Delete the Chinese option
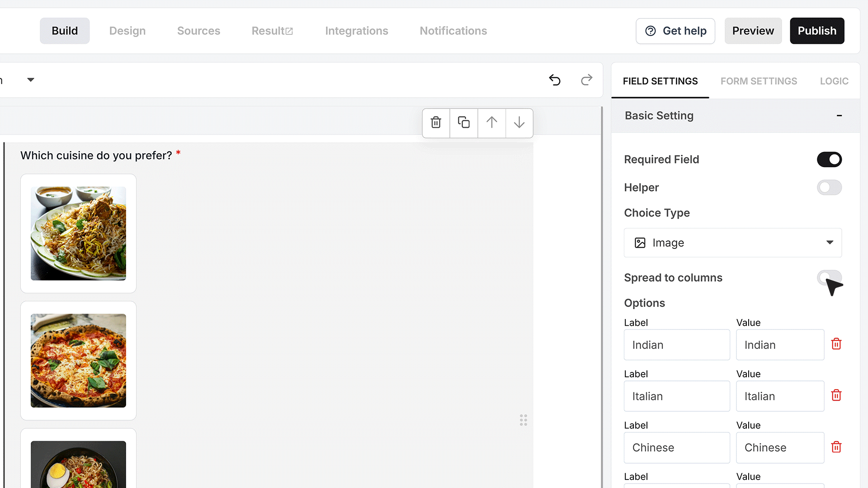Viewport: 868px width, 488px height. click(836, 447)
